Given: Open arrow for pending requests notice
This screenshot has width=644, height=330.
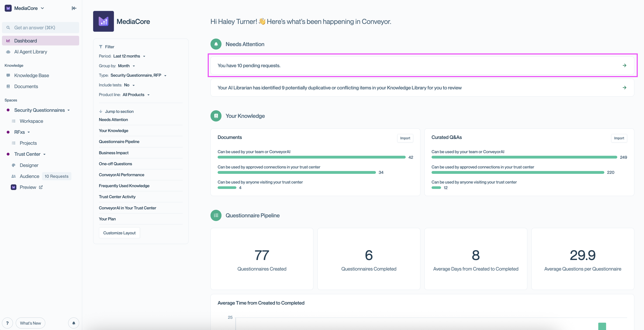Looking at the screenshot, I should coord(624,65).
